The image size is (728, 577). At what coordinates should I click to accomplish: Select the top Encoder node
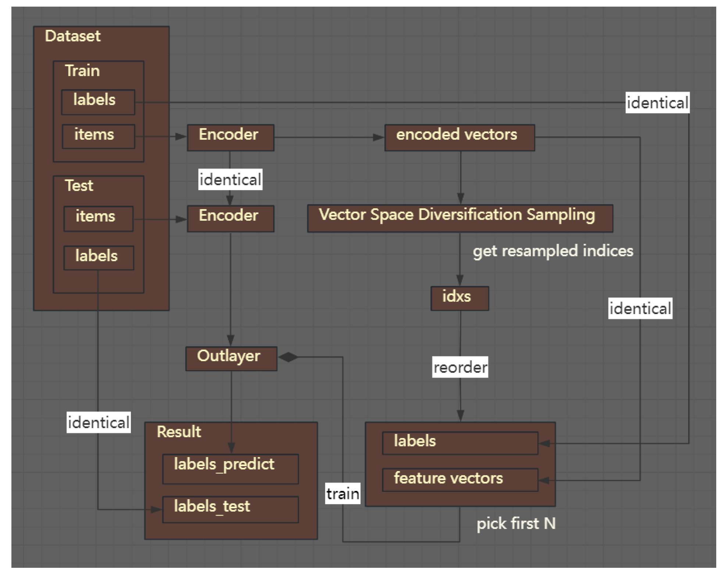click(230, 138)
